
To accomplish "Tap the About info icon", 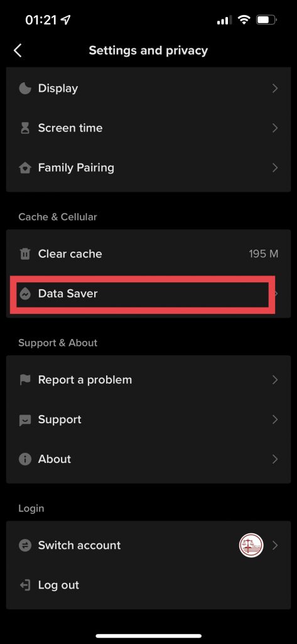I will click(25, 459).
